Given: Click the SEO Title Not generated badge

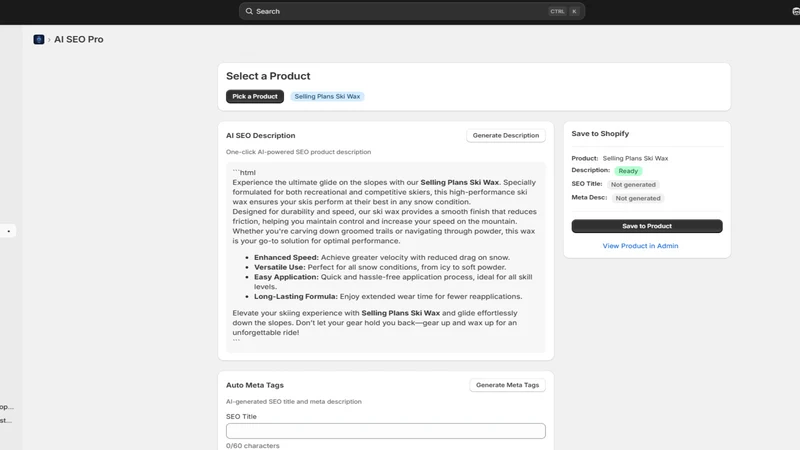Looking at the screenshot, I should [633, 185].
